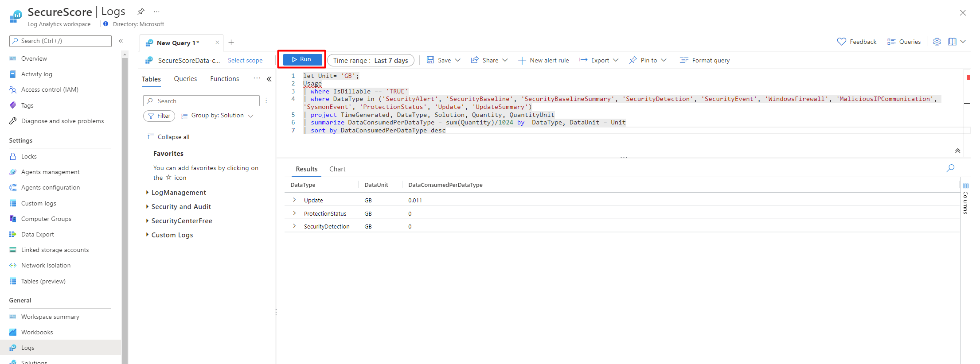Open the Share dropdown chevron
This screenshot has width=980, height=364.
click(505, 60)
